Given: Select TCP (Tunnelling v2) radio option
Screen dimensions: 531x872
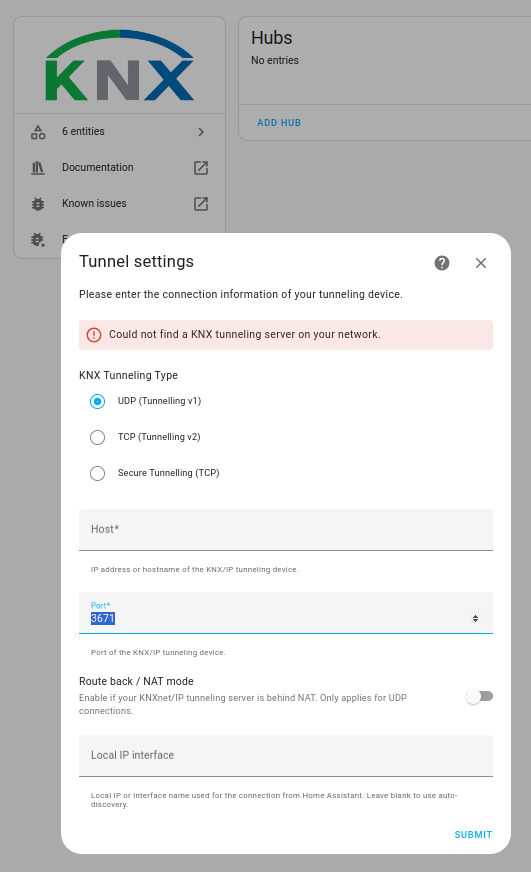Looking at the screenshot, I should tap(97, 438).
